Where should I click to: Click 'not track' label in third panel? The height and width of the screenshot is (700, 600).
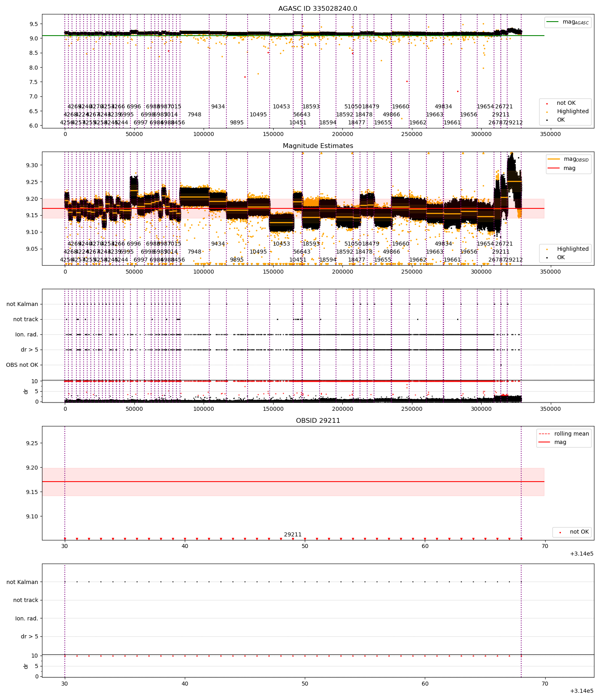(x=26, y=319)
